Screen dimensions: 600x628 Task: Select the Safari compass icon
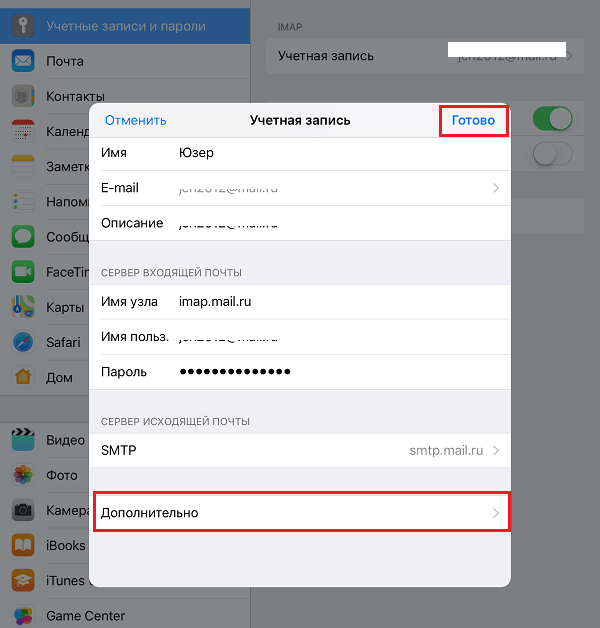pyautogui.click(x=23, y=342)
